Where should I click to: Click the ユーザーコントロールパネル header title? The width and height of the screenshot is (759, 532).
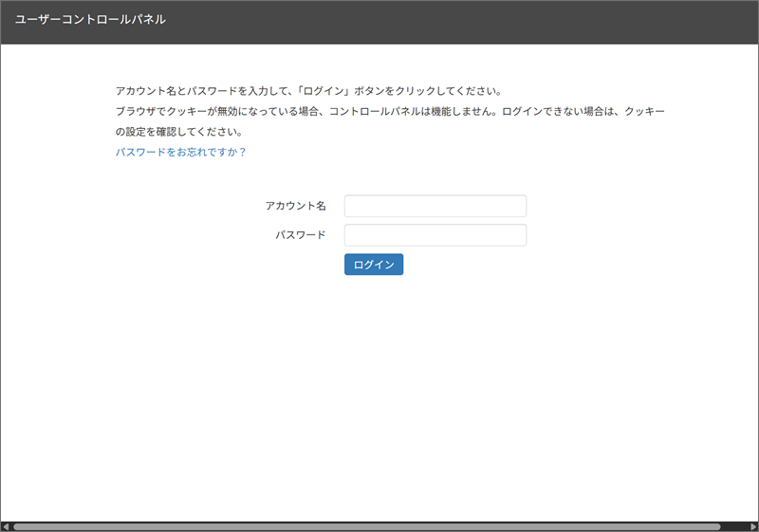click(90, 19)
